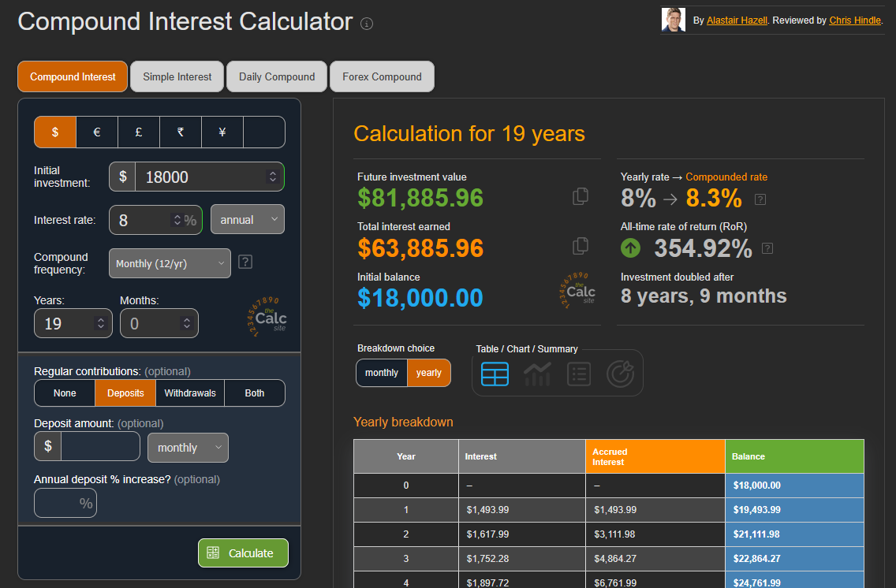
Task: Copy the future investment value
Action: 581,196
